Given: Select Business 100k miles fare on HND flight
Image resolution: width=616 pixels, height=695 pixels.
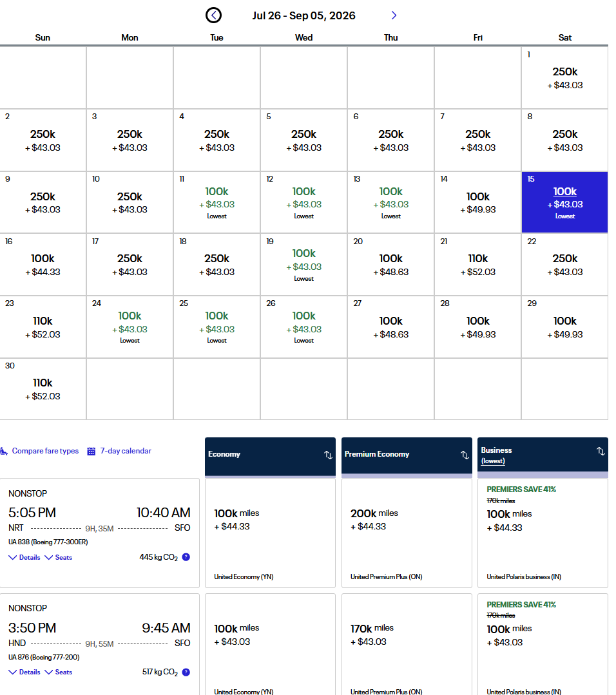Looking at the screenshot, I should click(x=543, y=644).
